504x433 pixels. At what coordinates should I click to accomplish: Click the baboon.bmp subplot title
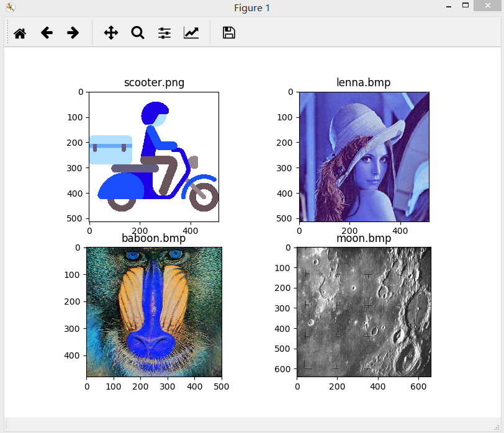click(154, 238)
